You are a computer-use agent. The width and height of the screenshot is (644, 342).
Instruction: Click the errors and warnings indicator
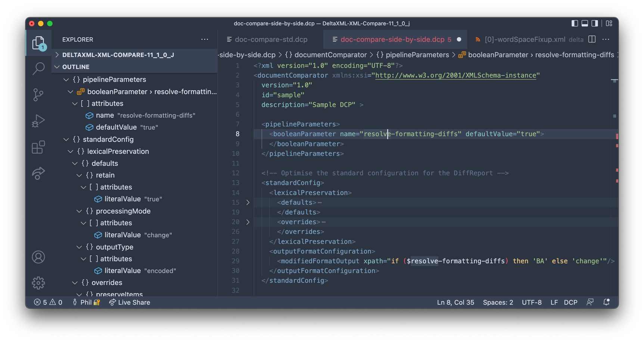48,302
